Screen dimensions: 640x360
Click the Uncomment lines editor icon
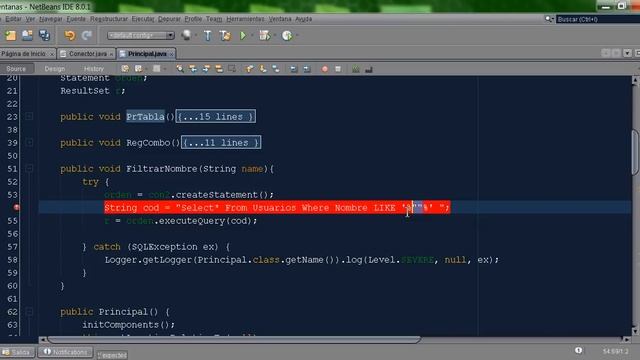click(369, 69)
